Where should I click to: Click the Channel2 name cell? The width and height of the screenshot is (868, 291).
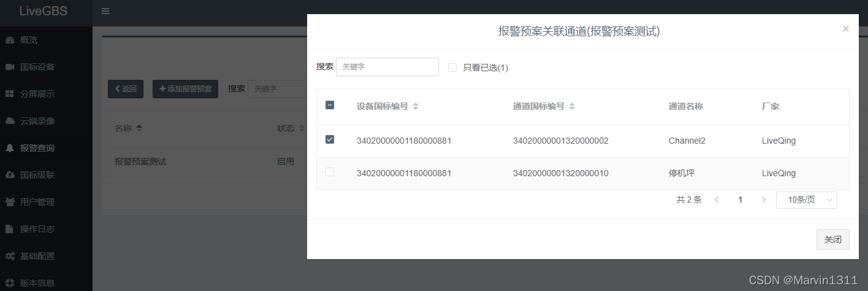click(687, 141)
